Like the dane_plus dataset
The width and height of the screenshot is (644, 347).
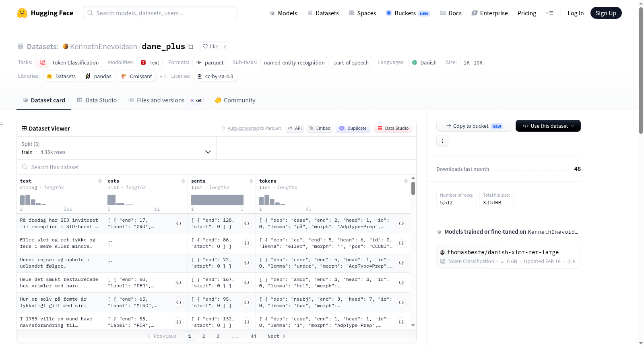[210, 46]
